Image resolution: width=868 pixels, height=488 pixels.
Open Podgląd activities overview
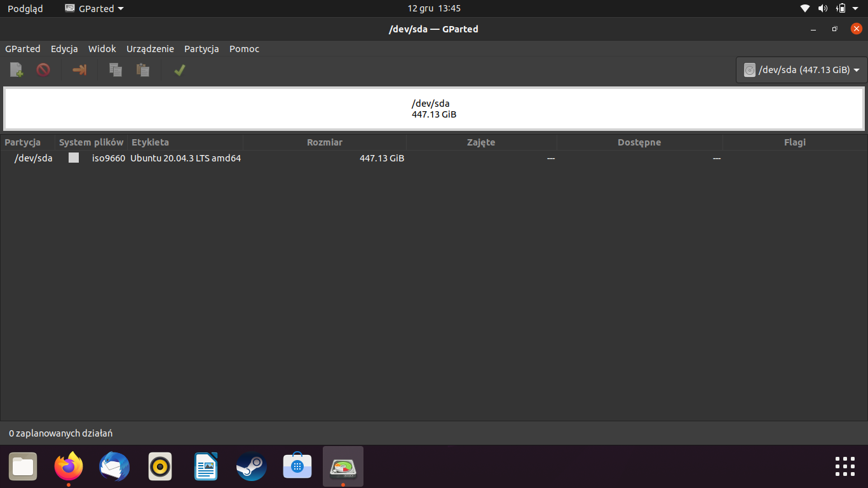[x=25, y=8]
